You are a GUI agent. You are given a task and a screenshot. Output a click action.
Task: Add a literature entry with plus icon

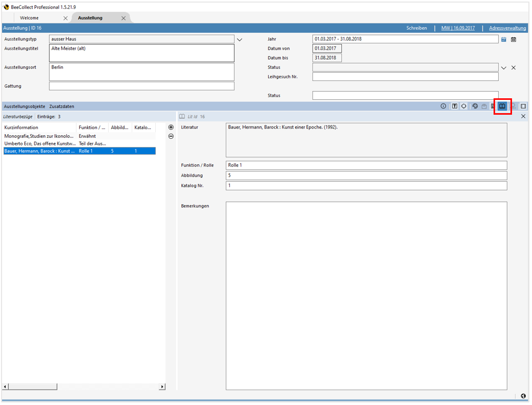coord(171,127)
